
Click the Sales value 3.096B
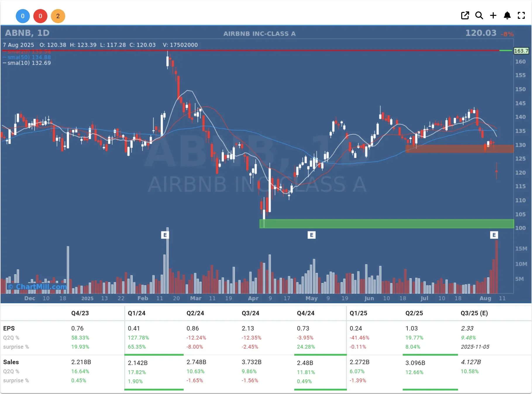click(415, 363)
